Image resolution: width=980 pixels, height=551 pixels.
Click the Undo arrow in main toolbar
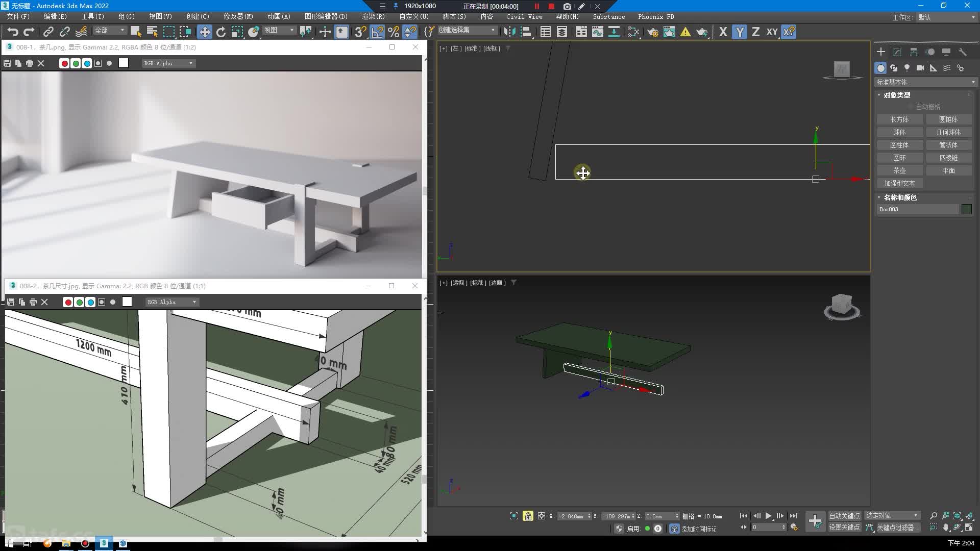(13, 32)
